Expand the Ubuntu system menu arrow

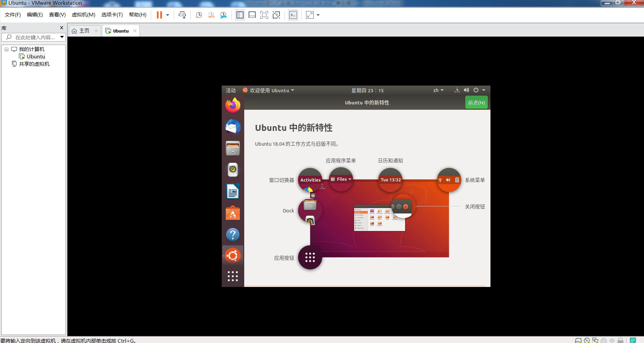point(484,90)
